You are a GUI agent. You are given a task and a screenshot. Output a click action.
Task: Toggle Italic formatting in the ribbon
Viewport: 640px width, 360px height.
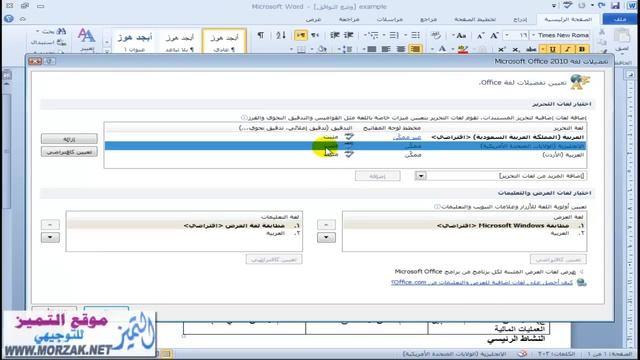567,49
